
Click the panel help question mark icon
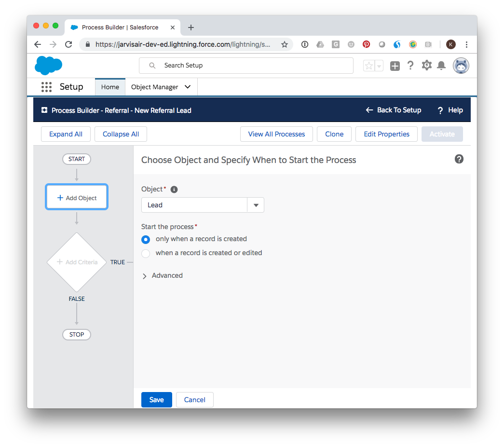tap(459, 159)
